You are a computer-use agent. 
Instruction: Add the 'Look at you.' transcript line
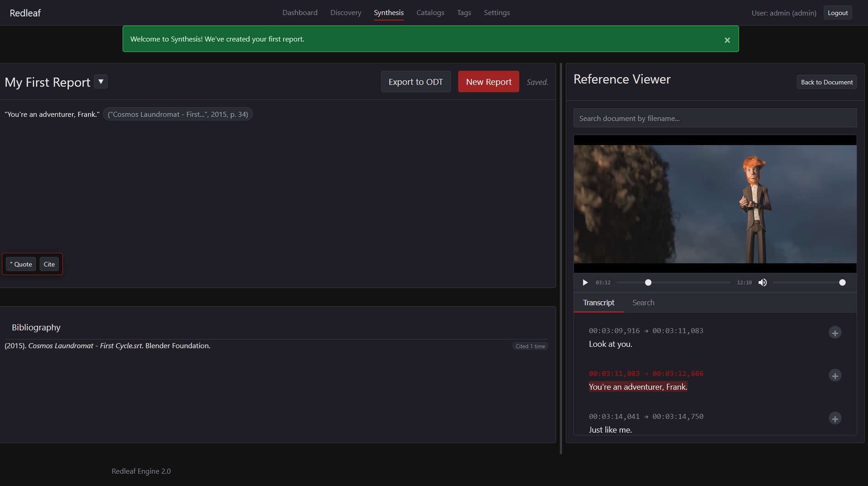click(x=835, y=333)
